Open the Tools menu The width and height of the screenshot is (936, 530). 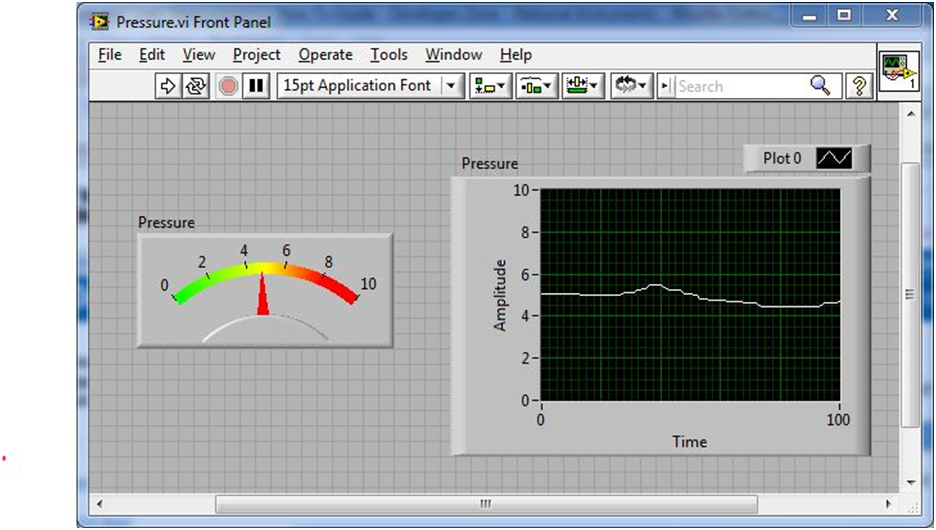tap(388, 55)
